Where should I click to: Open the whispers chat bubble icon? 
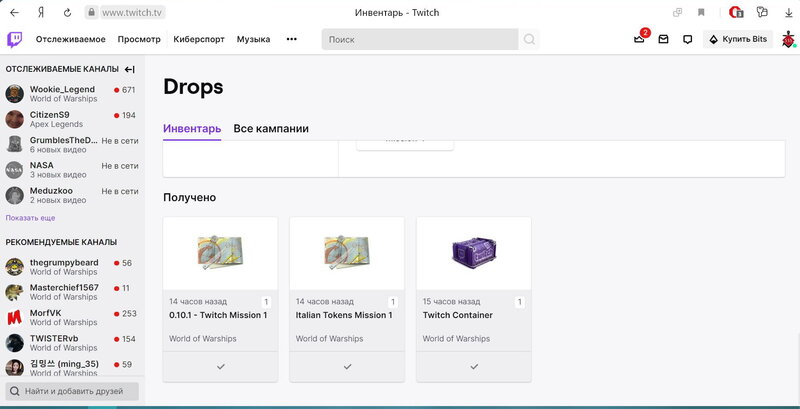[x=687, y=40]
